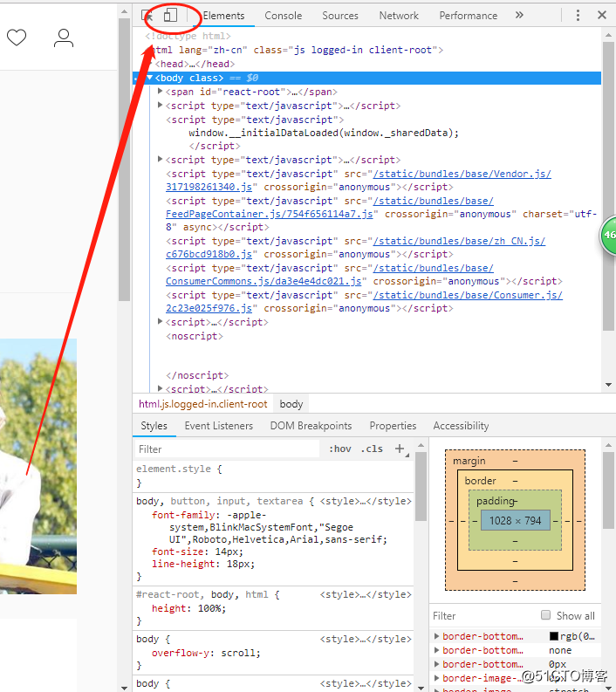Screen dimensions: 616x692
Task: Click the heart activity icon on the page
Action: point(17,38)
